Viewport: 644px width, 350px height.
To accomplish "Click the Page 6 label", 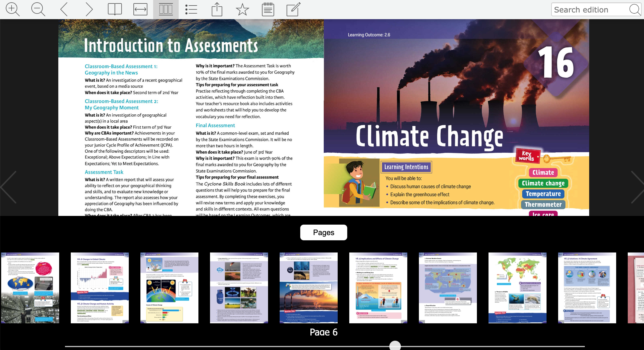I will tap(324, 332).
